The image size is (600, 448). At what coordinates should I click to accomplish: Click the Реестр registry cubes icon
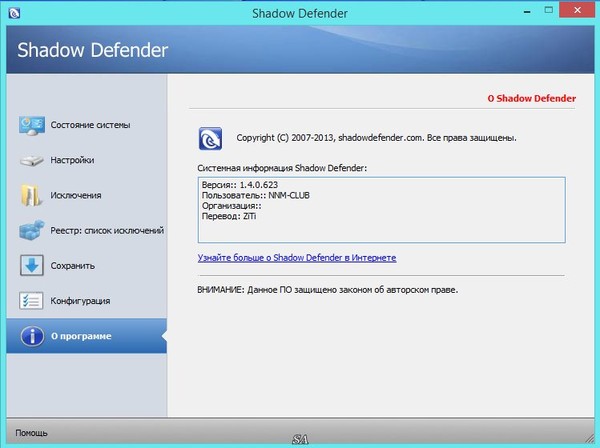(x=32, y=230)
